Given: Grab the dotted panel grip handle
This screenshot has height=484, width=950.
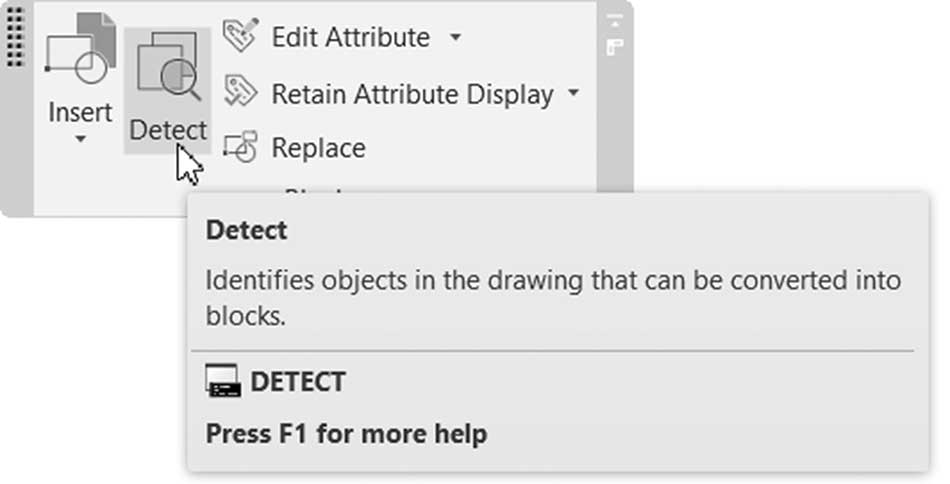Looking at the screenshot, I should pyautogui.click(x=16, y=37).
